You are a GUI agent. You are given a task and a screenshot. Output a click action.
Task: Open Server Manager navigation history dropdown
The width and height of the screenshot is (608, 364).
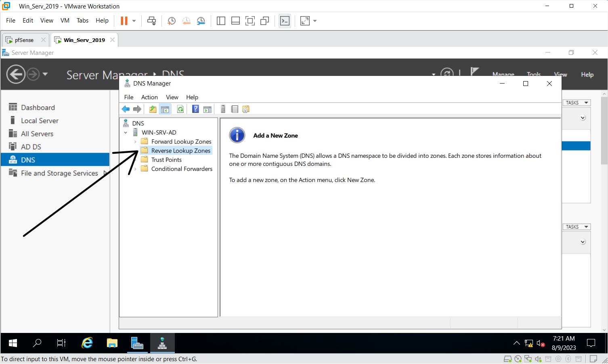tap(45, 74)
